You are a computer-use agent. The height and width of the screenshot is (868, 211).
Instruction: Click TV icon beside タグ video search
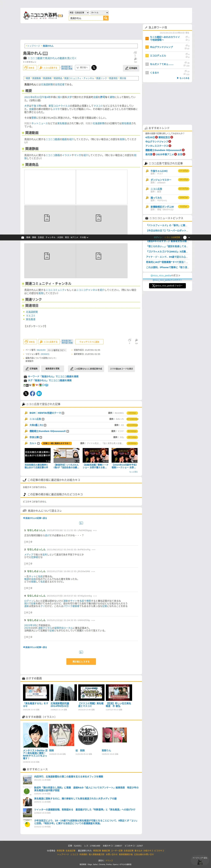tap(25, 380)
